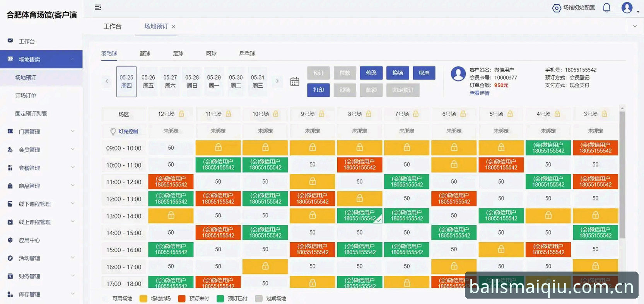The image size is (644, 304).
Task: Select locked 10号场 slot at 16:00
Action: (265, 266)
